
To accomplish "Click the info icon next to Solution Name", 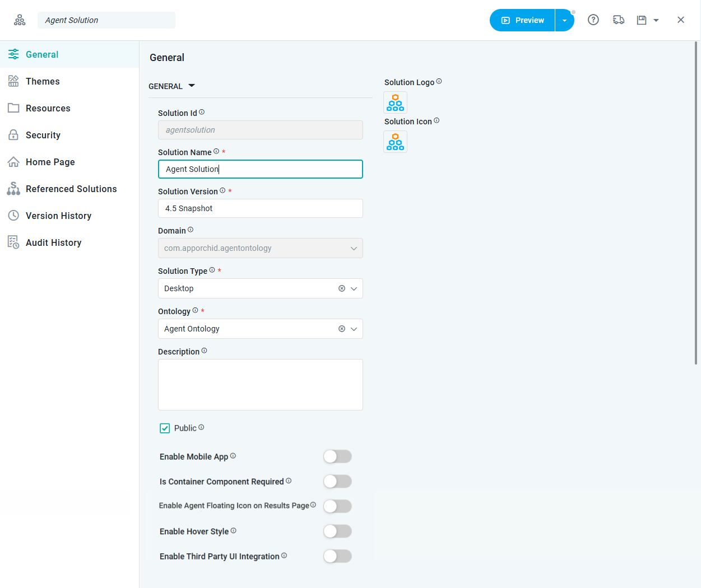I will click(x=216, y=151).
